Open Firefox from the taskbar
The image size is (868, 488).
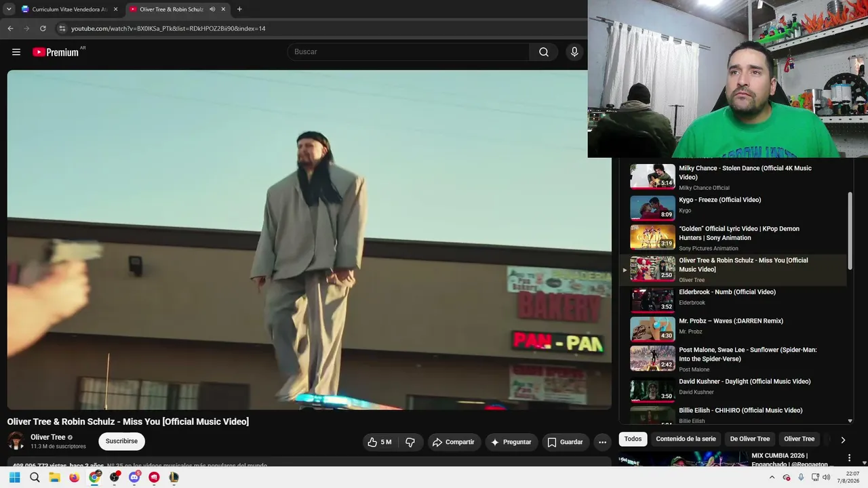[x=74, y=477]
